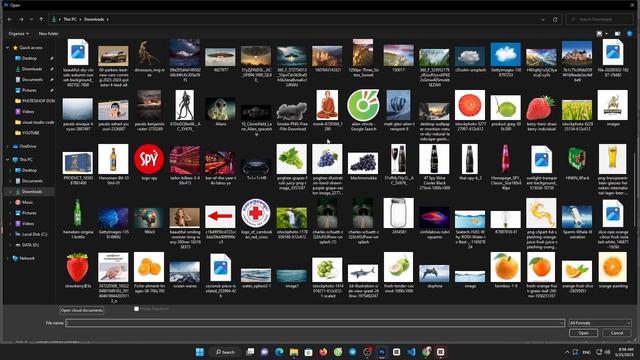Click the Cancel button

click(x=616, y=333)
